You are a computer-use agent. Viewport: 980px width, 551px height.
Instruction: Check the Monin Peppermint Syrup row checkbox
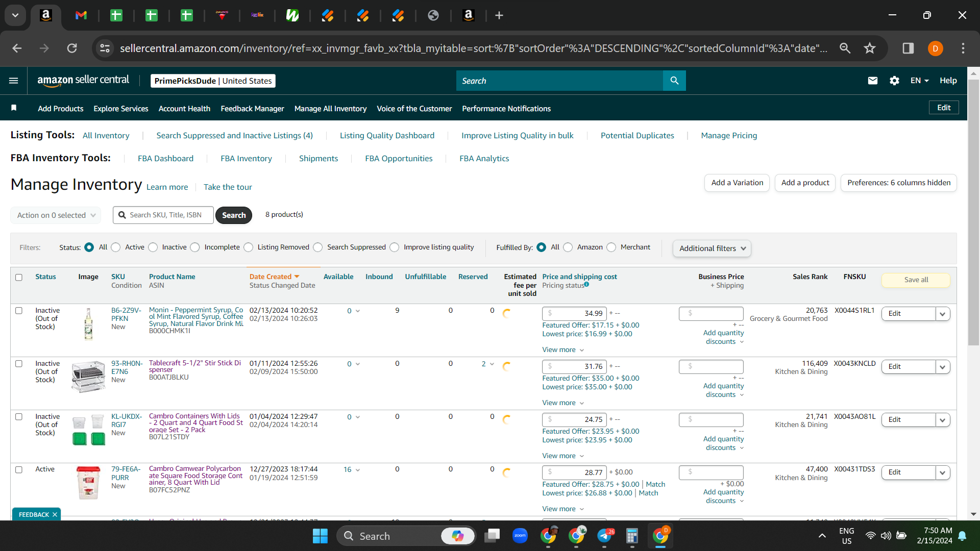(x=19, y=310)
